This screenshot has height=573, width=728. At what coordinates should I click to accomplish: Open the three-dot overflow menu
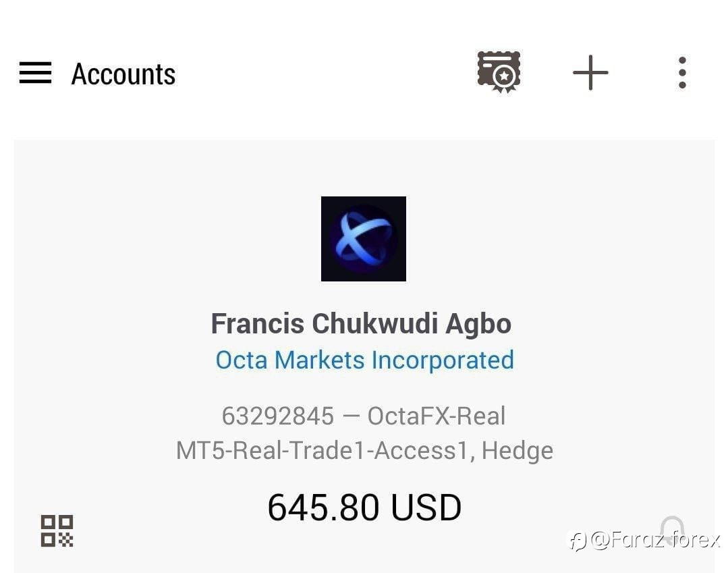pyautogui.click(x=682, y=72)
